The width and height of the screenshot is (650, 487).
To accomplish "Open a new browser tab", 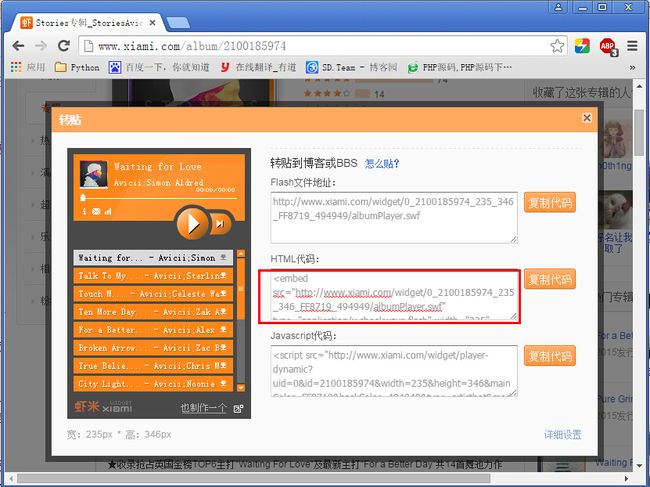I will click(x=179, y=23).
